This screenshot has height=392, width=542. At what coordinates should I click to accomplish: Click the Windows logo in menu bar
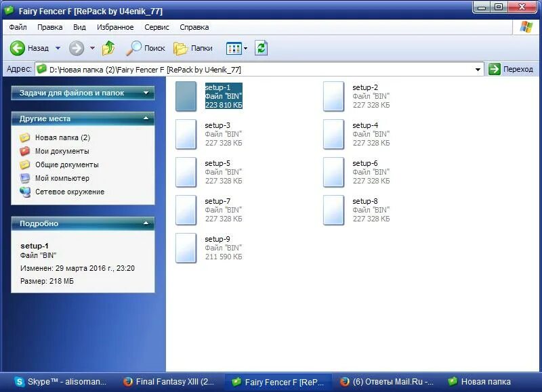coord(526,27)
